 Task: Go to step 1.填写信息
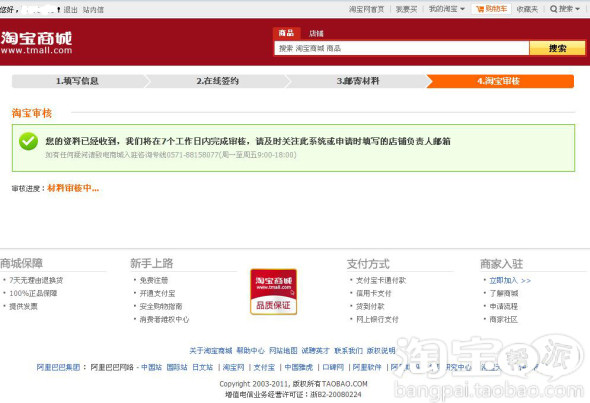click(x=77, y=81)
